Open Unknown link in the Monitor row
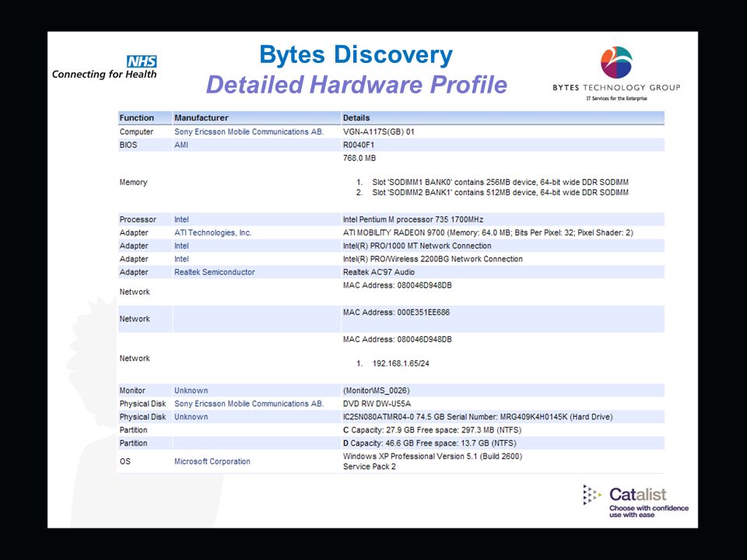This screenshot has height=560, width=747. [x=191, y=390]
